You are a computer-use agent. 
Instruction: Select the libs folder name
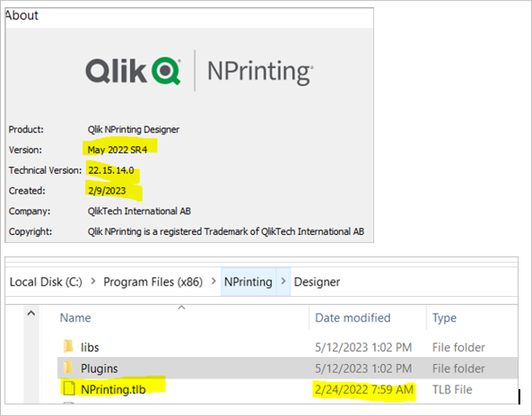90,347
